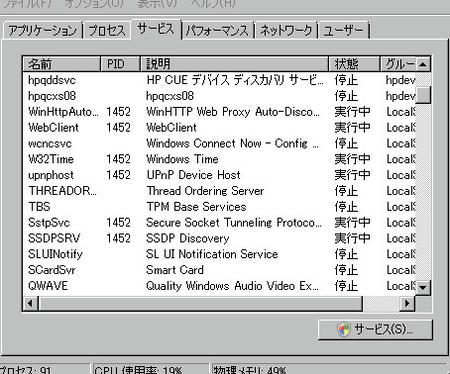450x374 pixels.
Task: Click the SSDP Discovery description
Action: pyautogui.click(x=188, y=238)
